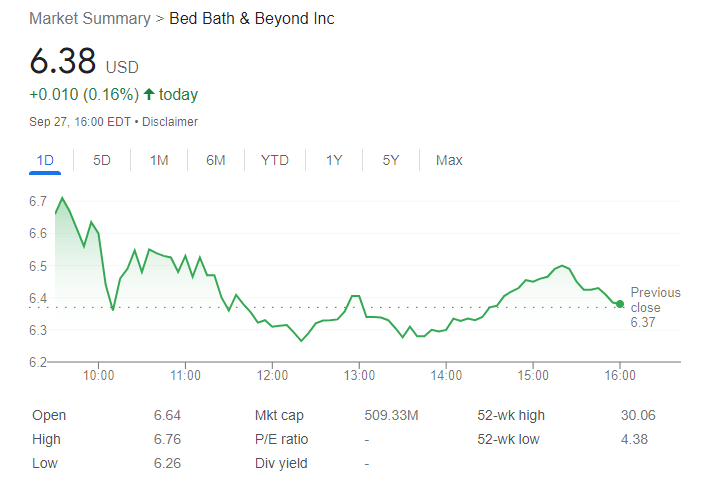Click the chart peak near market open
This screenshot has height=482, width=720.
pyautogui.click(x=63, y=198)
